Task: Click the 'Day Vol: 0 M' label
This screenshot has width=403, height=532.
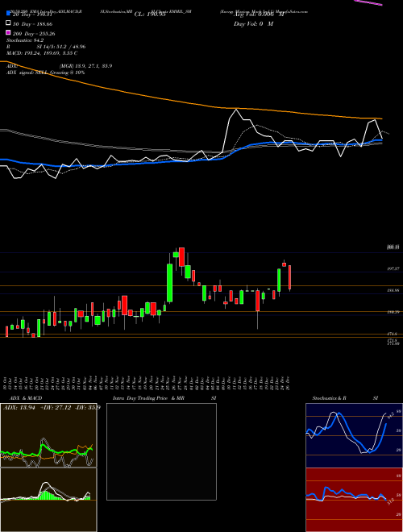Action: [x=253, y=24]
